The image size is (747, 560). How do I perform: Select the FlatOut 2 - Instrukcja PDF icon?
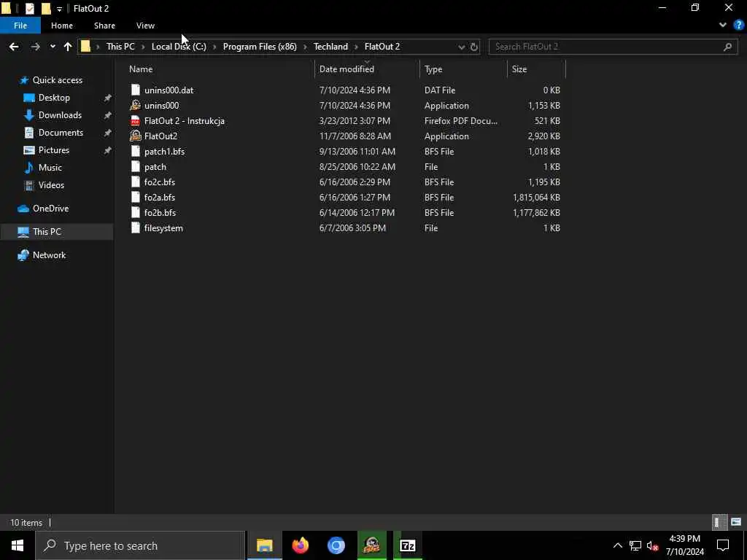135,121
